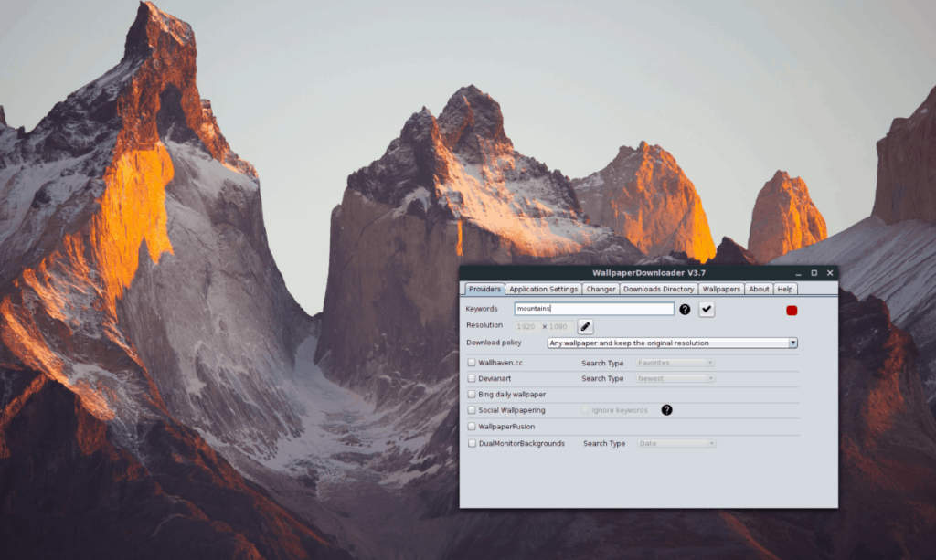Switch to the Application Settings tab
936x560 pixels.
point(543,289)
